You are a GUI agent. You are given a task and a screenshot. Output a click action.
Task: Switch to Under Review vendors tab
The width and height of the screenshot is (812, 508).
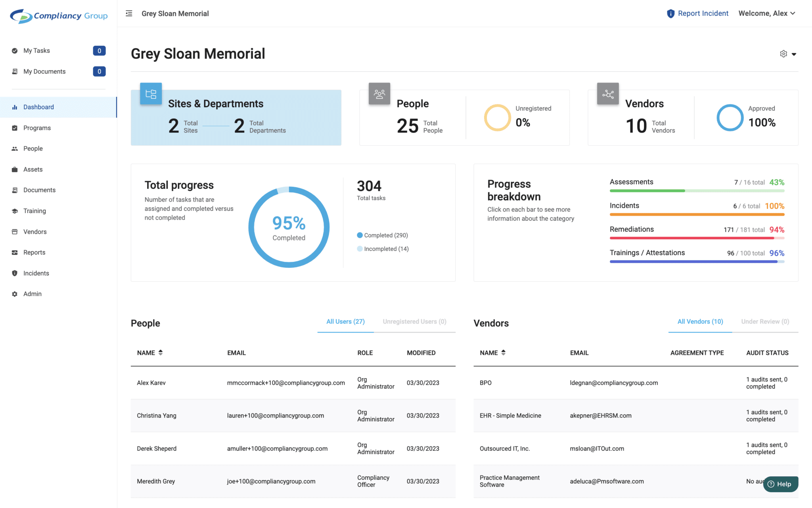(x=765, y=321)
